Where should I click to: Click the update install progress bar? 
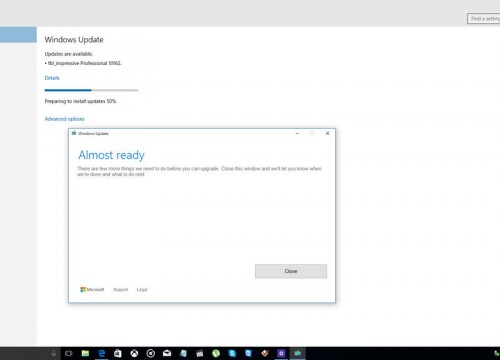coord(91,90)
